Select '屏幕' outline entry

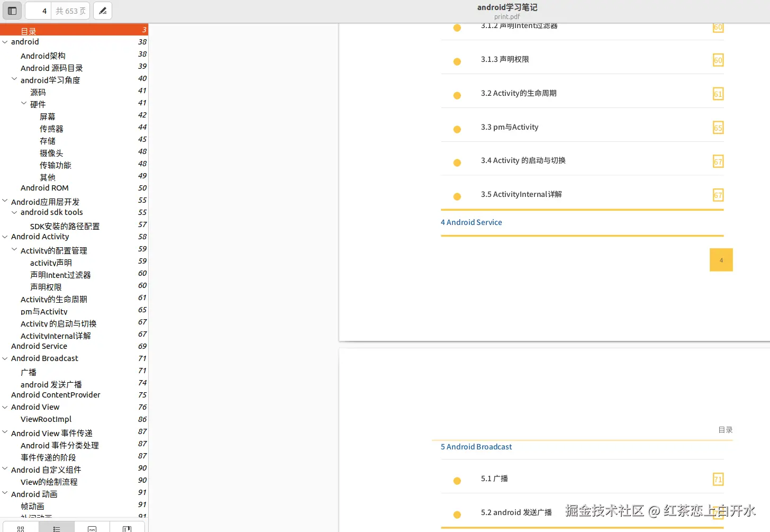click(x=48, y=116)
